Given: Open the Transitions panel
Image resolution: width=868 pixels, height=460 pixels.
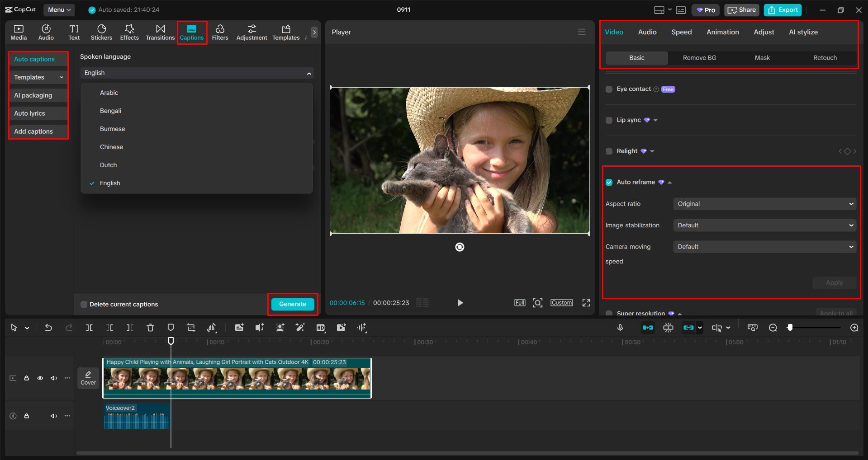Looking at the screenshot, I should [x=160, y=32].
